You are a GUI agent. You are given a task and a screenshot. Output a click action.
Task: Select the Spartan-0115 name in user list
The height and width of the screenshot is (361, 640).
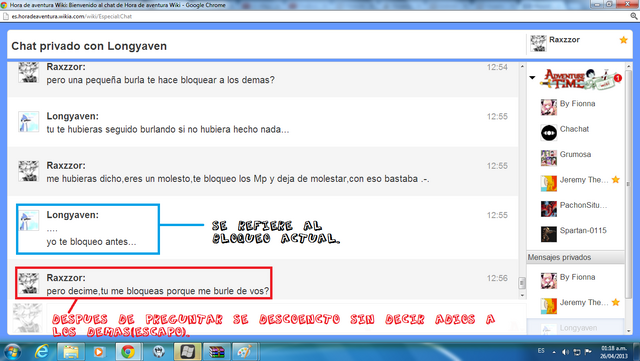click(583, 230)
